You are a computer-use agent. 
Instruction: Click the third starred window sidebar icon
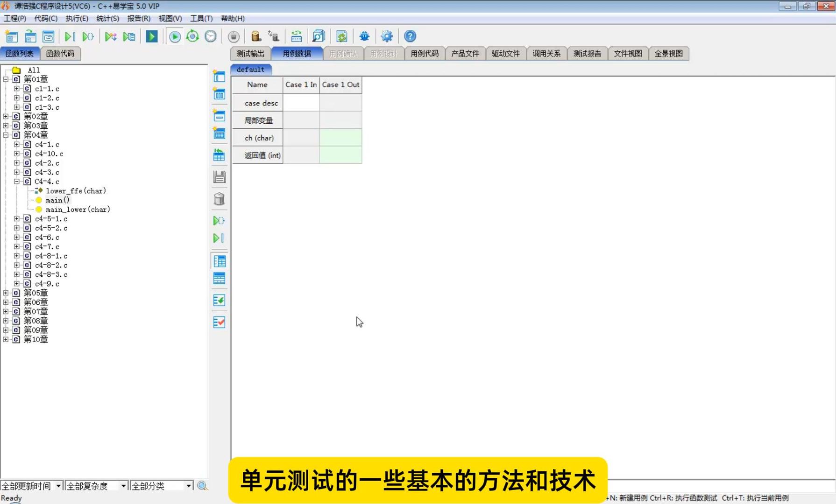[x=219, y=115]
